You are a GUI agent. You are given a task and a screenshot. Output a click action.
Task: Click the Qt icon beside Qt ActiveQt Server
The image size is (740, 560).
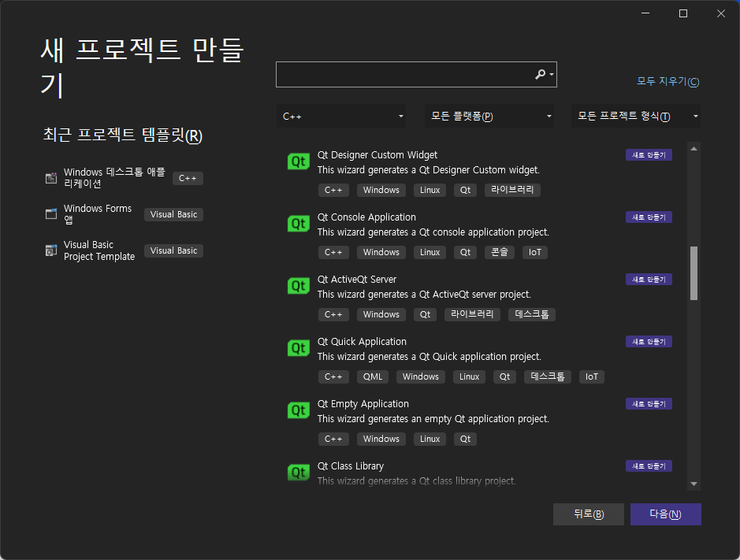[298, 286]
